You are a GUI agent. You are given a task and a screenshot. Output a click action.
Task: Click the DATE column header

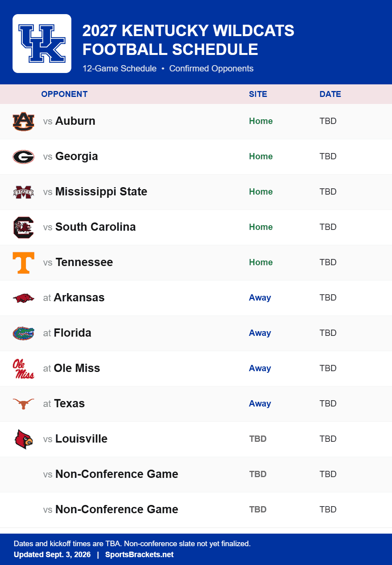(x=330, y=94)
